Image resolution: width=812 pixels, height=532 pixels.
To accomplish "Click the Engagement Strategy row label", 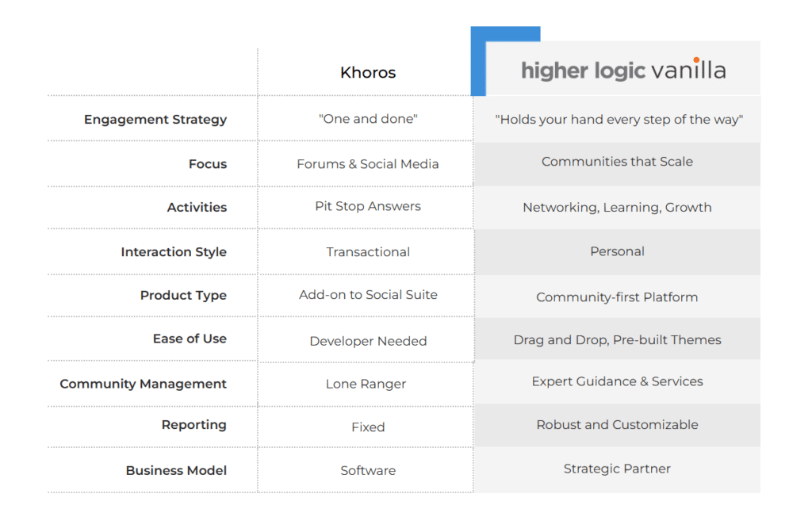I will click(x=155, y=120).
